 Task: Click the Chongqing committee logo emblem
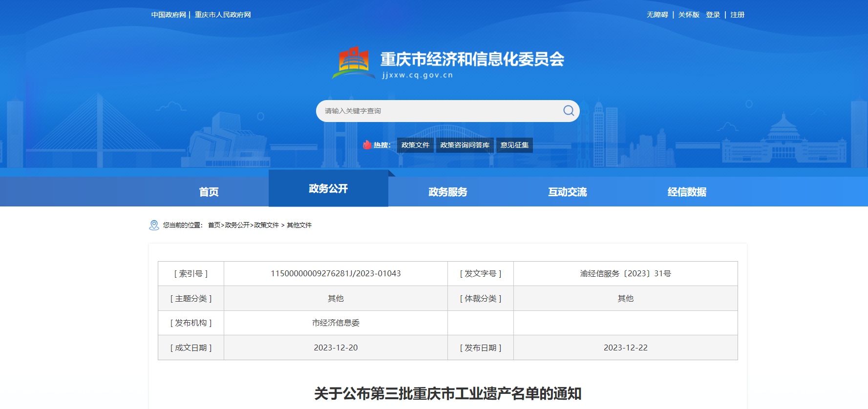click(x=354, y=63)
